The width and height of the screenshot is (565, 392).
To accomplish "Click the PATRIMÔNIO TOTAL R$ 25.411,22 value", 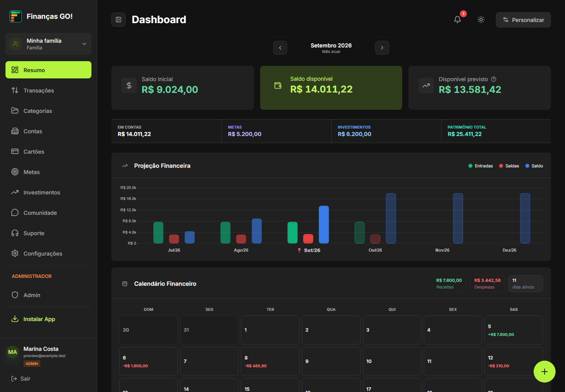I will pyautogui.click(x=465, y=134).
